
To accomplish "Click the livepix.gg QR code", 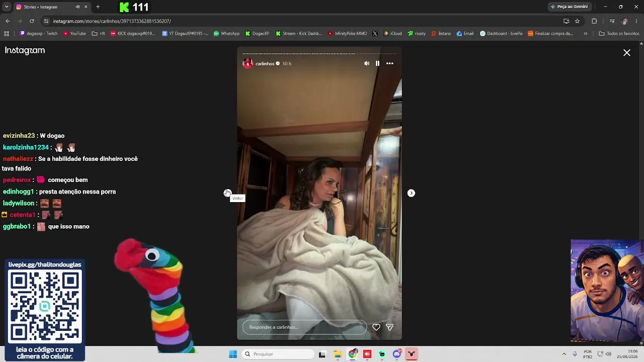I will click(45, 307).
